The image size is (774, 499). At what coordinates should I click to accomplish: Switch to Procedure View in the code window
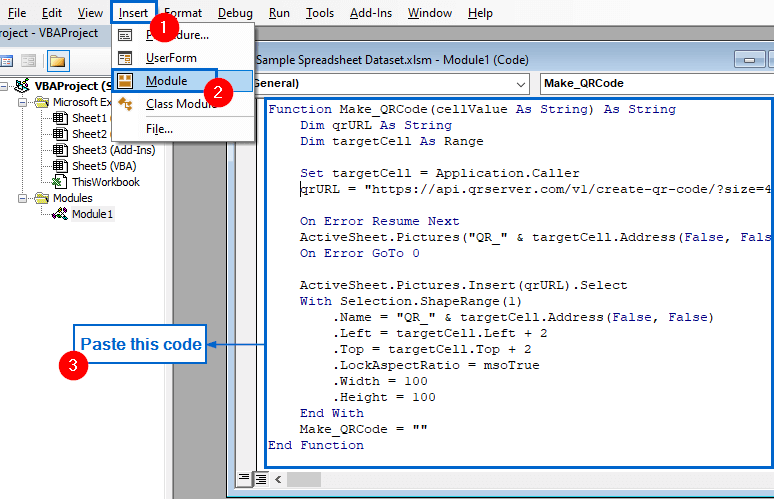244,478
